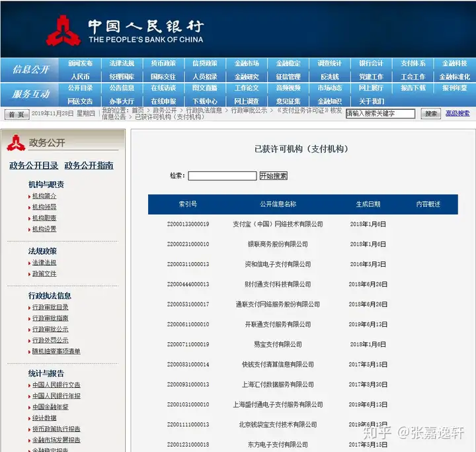The image size is (476, 452).
Task: Open the 征信管理 menu item
Action: tap(288, 77)
